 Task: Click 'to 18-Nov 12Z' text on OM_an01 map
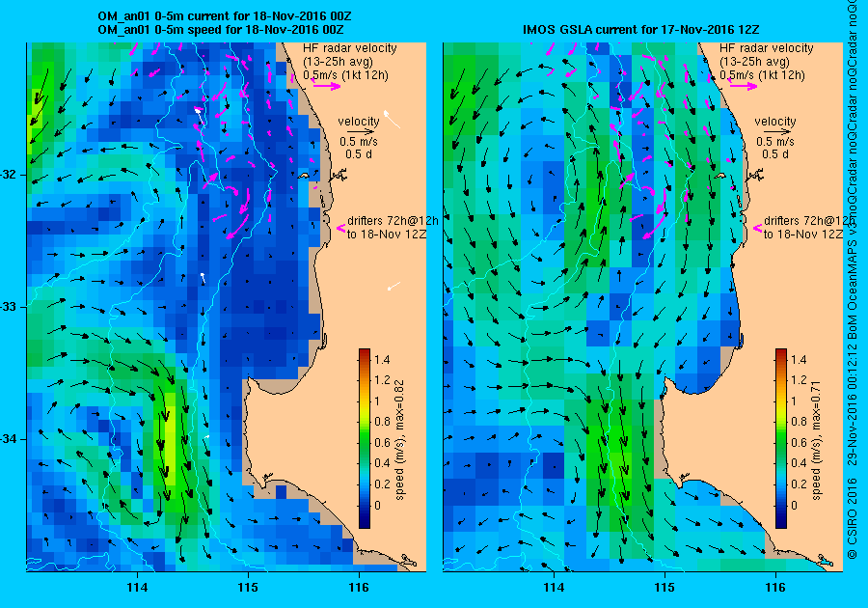coord(387,235)
